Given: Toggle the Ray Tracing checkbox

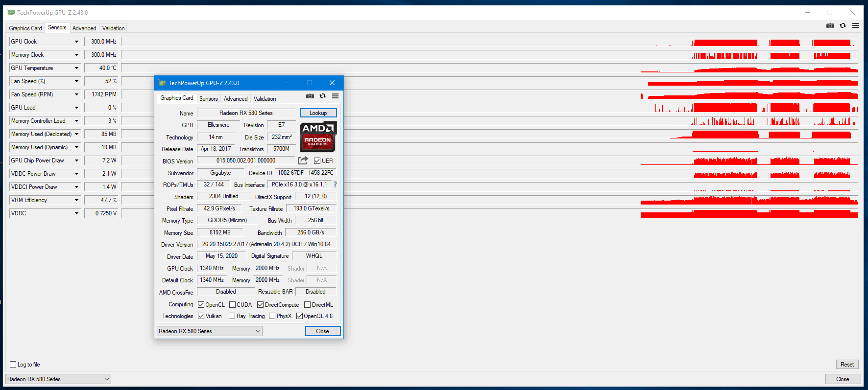Looking at the screenshot, I should point(232,316).
